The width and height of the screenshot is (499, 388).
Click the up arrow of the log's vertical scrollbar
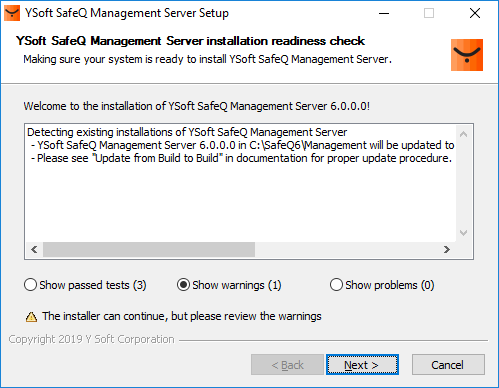click(463, 134)
